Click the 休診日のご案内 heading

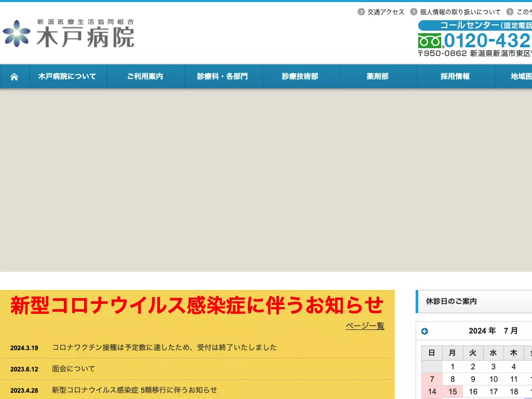(451, 301)
